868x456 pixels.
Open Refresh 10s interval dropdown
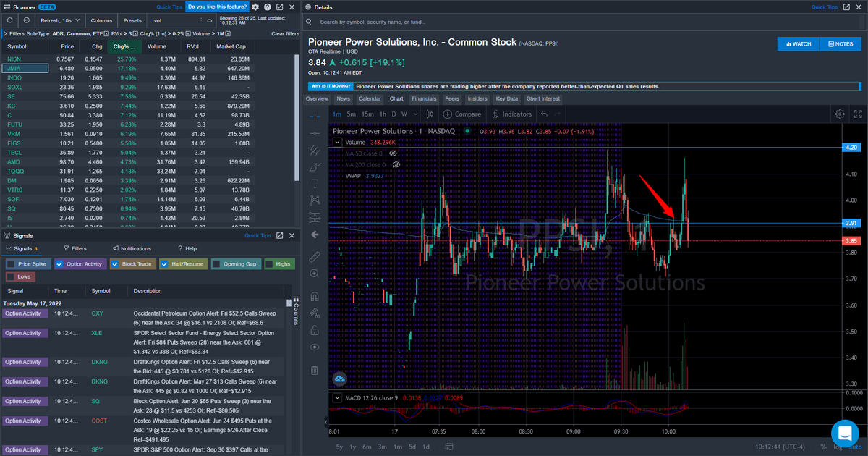point(61,21)
